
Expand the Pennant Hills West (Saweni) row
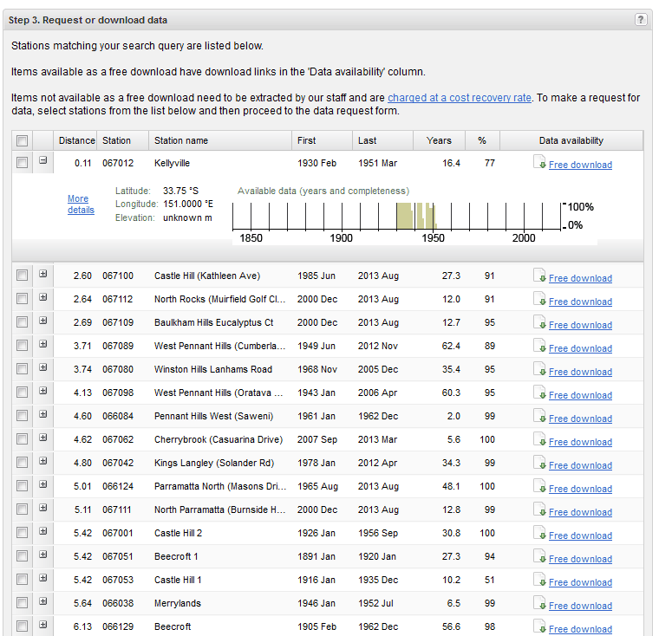(42, 415)
